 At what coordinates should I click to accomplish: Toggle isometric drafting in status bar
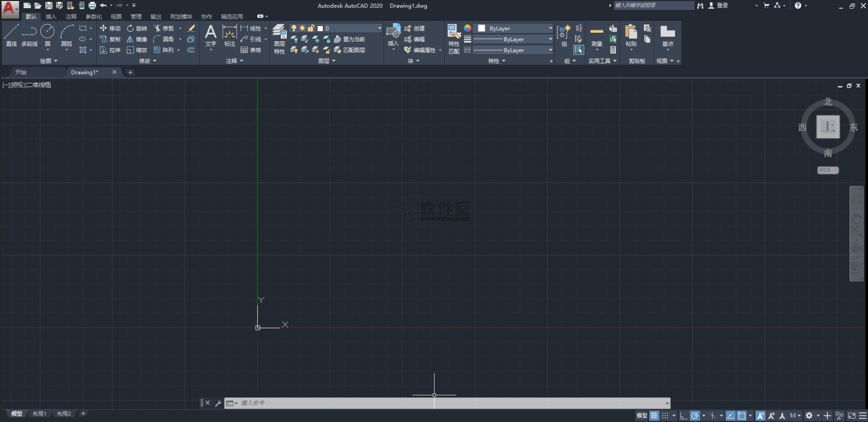pyautogui.click(x=712, y=416)
